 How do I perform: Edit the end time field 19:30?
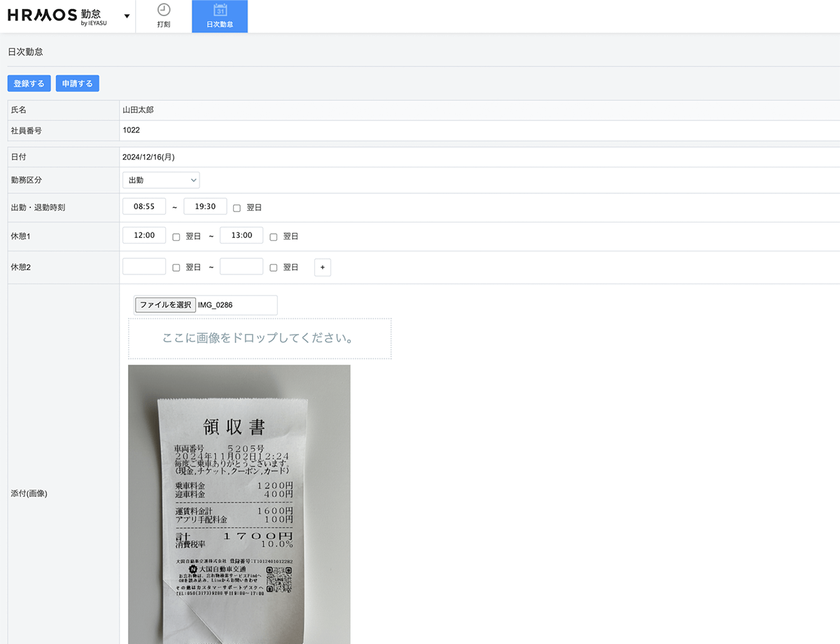coord(205,206)
